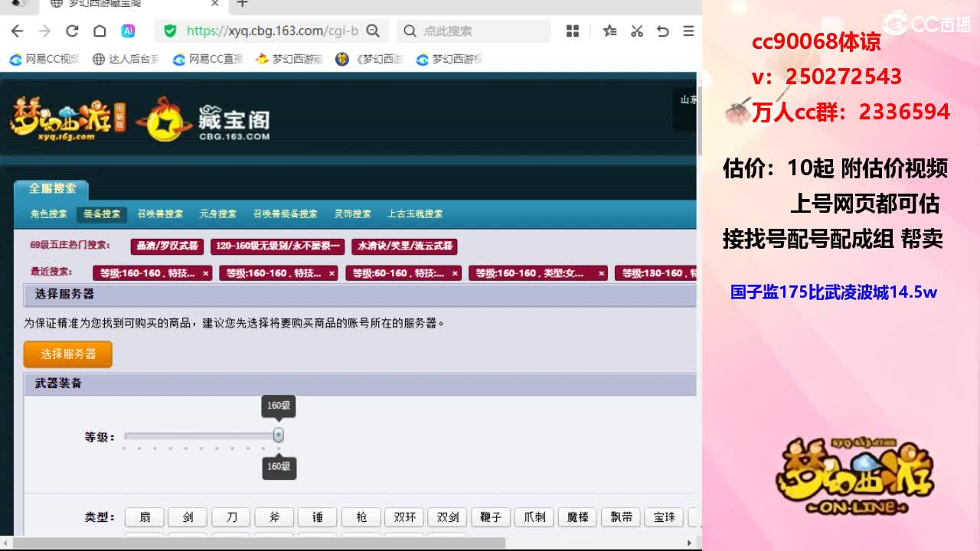Open the browser hamburger menu
Screen dimensions: 980x551
click(688, 31)
